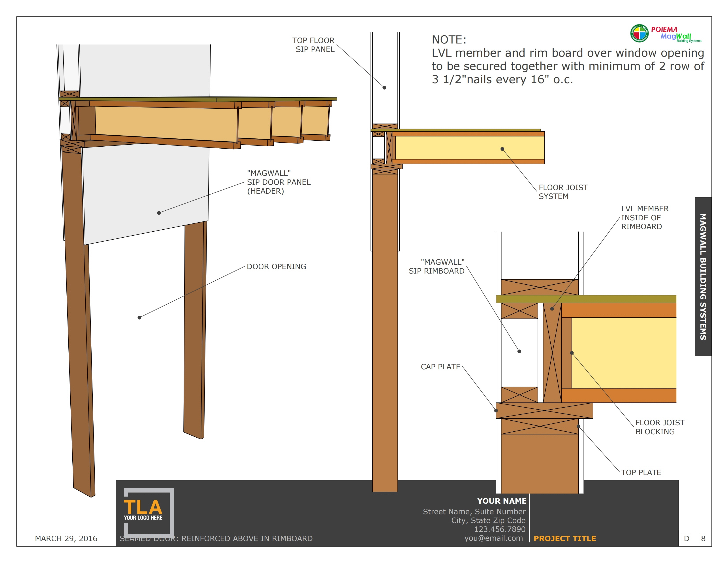The width and height of the screenshot is (728, 563).
Task: Click the LVL member nailing note paragraph
Action: [568, 66]
